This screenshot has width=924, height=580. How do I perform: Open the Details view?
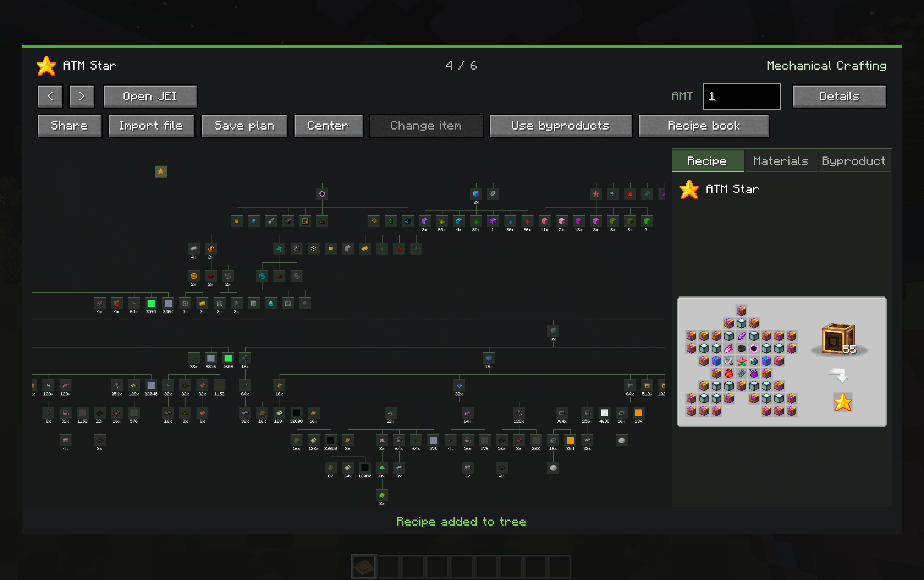click(840, 96)
